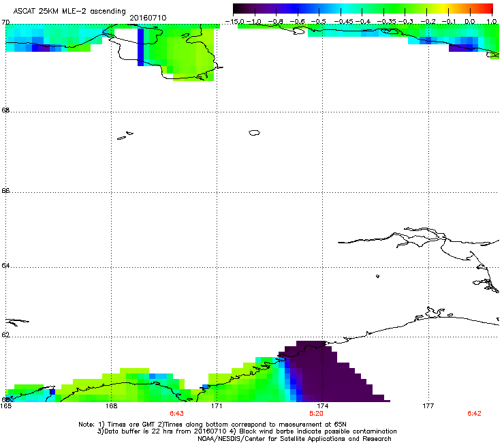Click the "-1.0" color scale label
Image resolution: width=504 pixels, height=443 pixels.
(254, 22)
